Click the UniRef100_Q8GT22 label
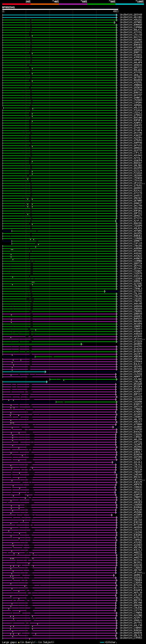The image size is (146, 644). 131,67
